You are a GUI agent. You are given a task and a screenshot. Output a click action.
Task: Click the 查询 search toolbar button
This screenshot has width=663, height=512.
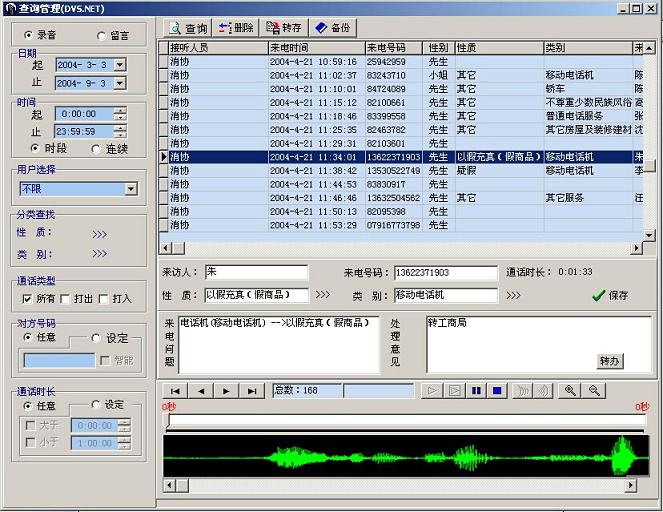pos(187,28)
